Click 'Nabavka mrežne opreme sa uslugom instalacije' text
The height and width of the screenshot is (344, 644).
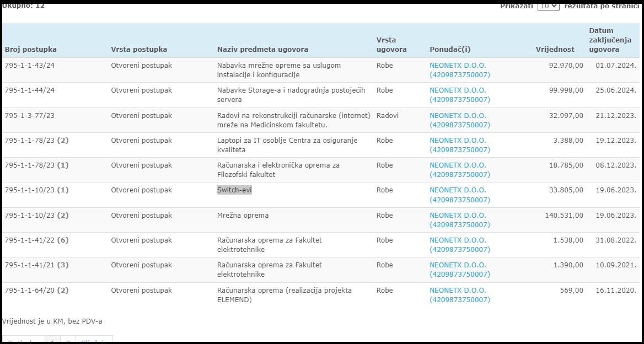[279, 70]
